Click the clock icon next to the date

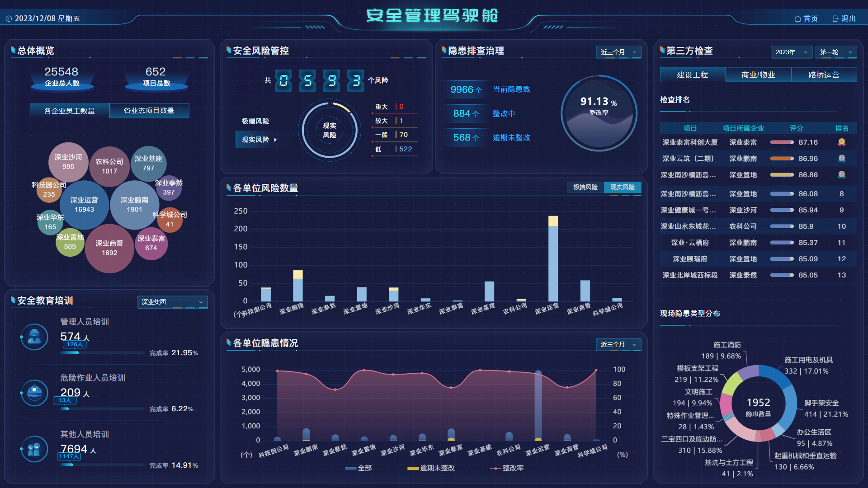click(9, 19)
